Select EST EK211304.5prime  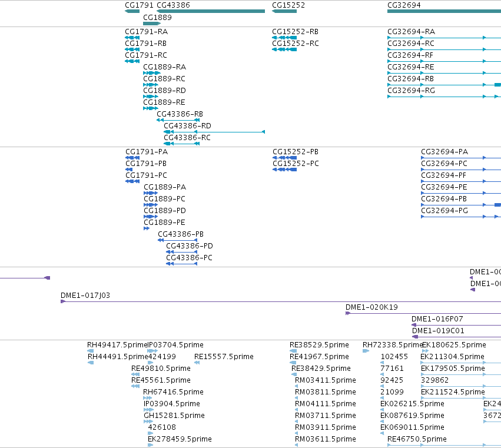(x=453, y=357)
